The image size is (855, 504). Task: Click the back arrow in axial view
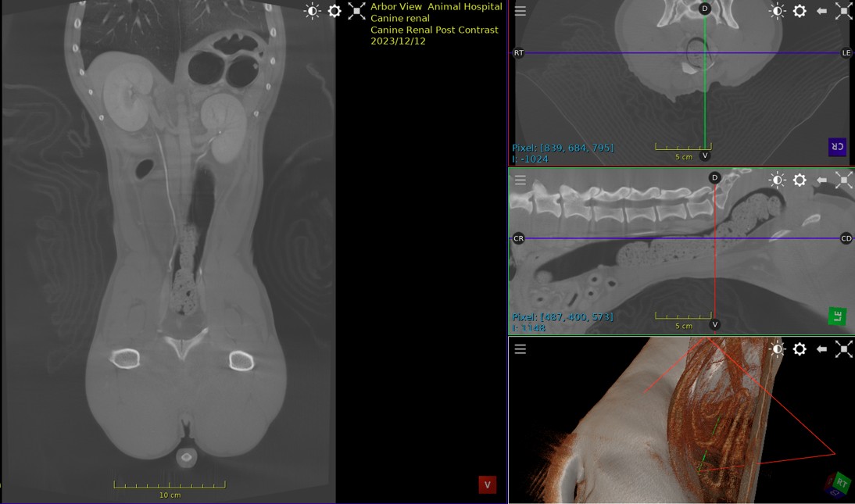click(821, 11)
